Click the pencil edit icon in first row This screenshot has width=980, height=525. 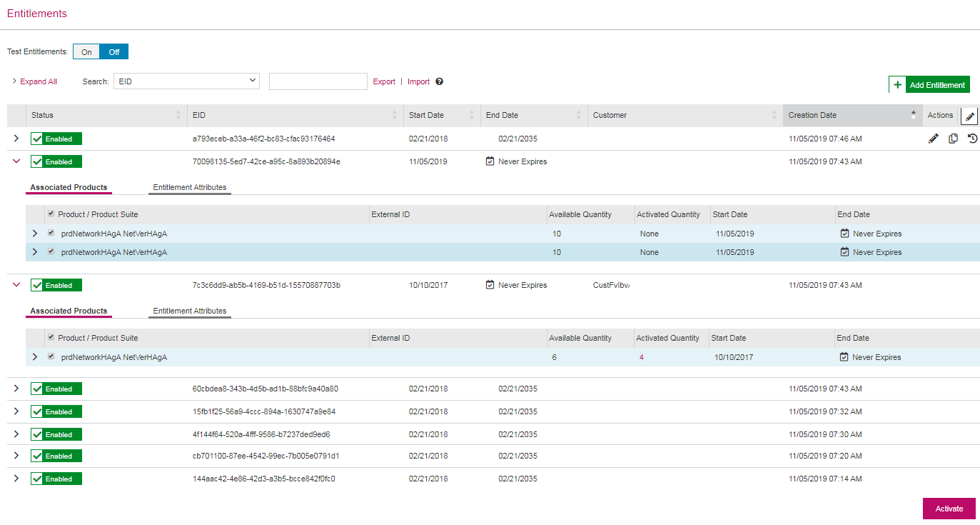933,139
